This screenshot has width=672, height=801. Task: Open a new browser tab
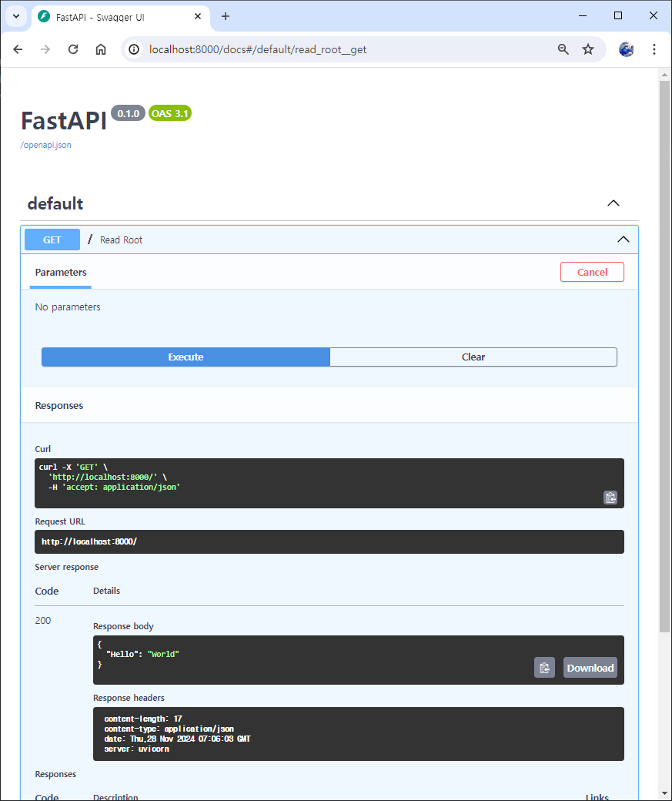tap(226, 16)
